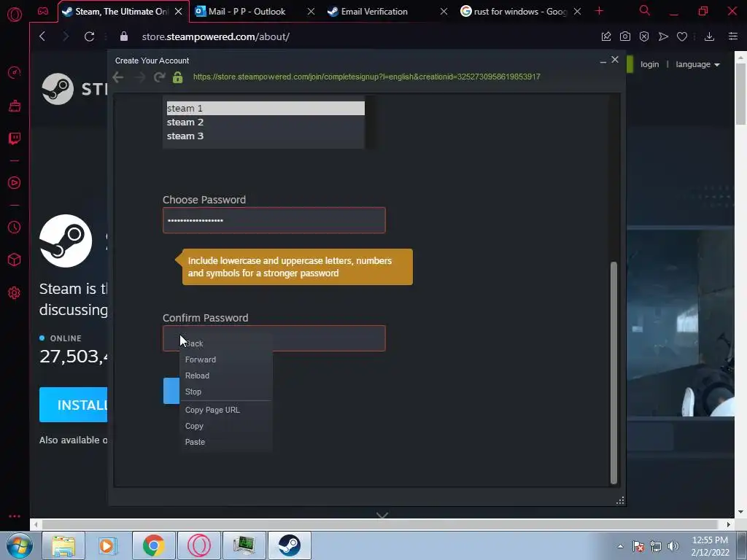Click the send/flow arrow icon
This screenshot has width=747, height=560.
(663, 36)
